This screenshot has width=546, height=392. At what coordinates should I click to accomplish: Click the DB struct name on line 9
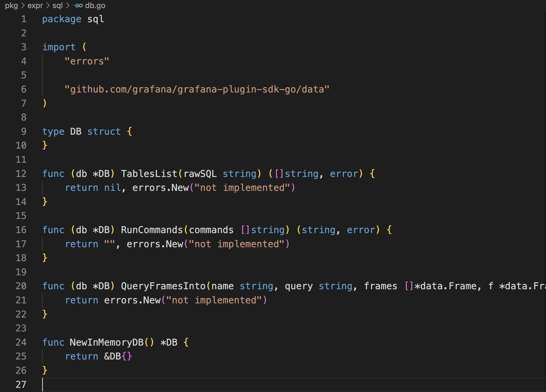(x=75, y=132)
